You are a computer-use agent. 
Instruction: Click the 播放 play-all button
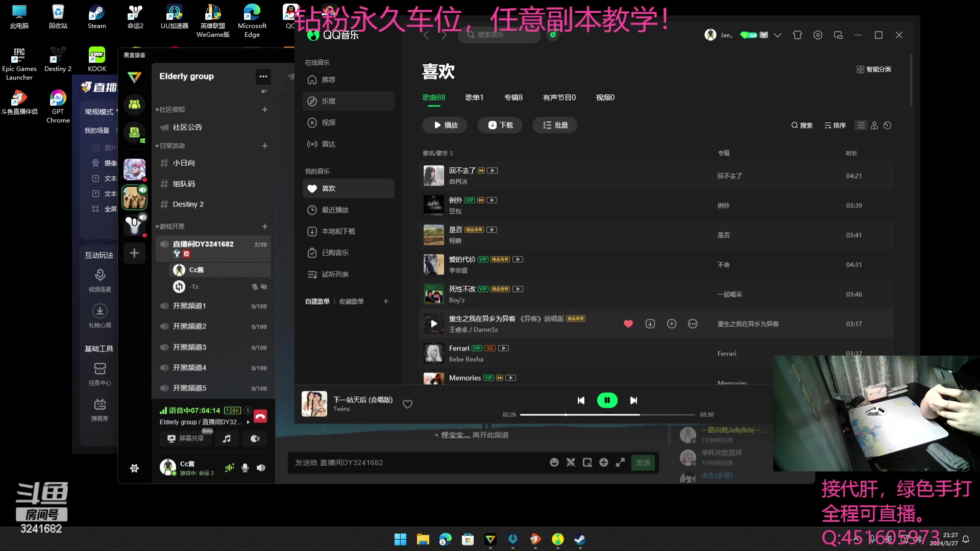[445, 125]
